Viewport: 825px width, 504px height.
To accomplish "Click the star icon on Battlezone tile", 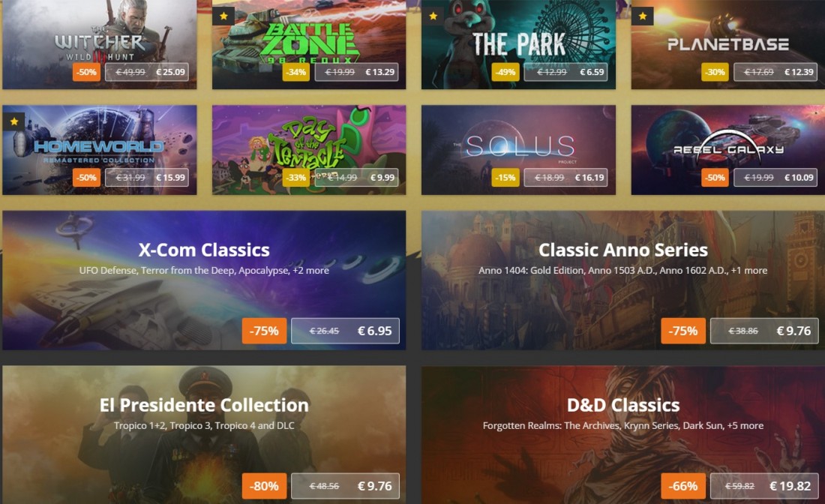I will point(223,16).
